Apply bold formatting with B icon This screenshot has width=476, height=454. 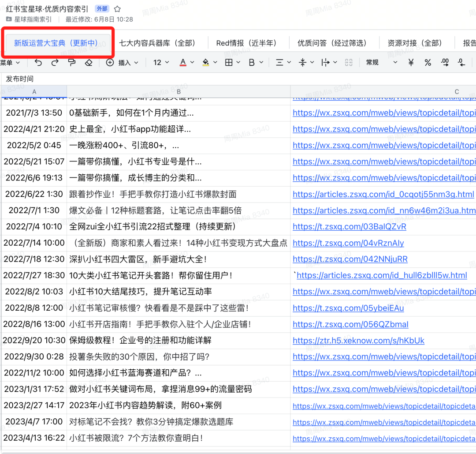(x=252, y=63)
